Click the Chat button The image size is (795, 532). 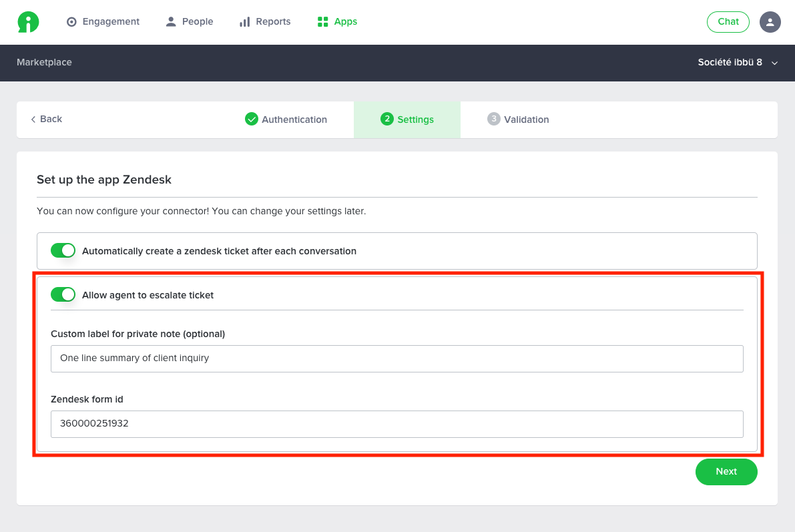tap(728, 22)
